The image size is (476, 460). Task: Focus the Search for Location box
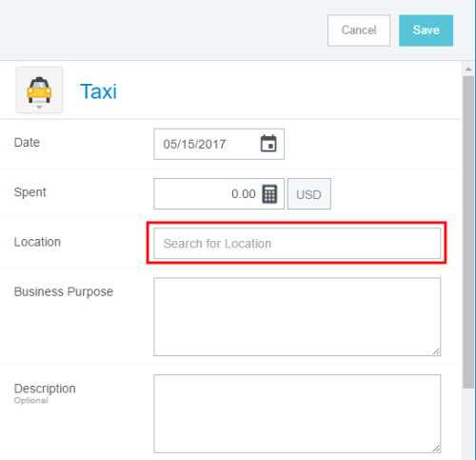[297, 244]
